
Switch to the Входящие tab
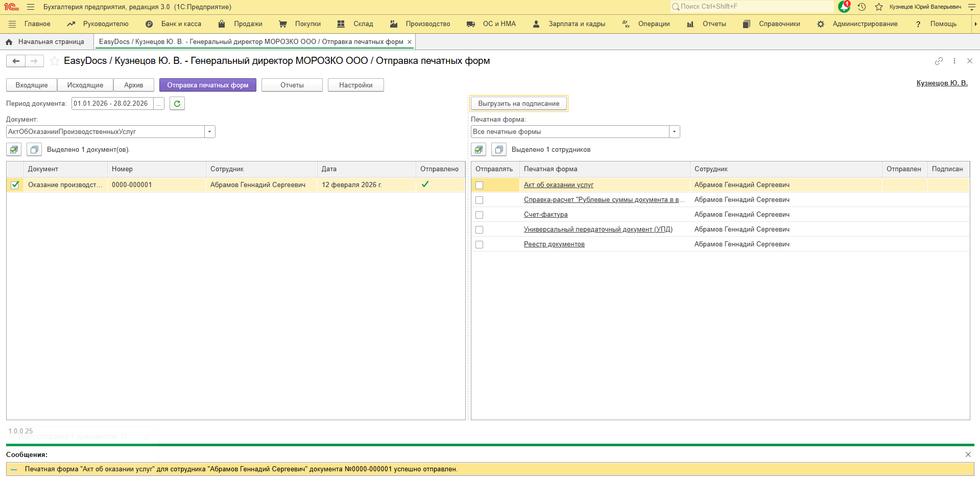tap(32, 85)
